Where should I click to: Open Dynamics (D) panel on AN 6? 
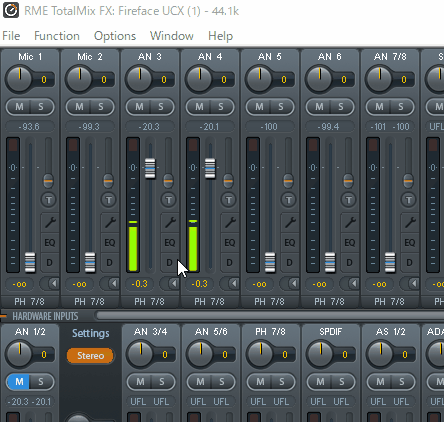coord(350,263)
